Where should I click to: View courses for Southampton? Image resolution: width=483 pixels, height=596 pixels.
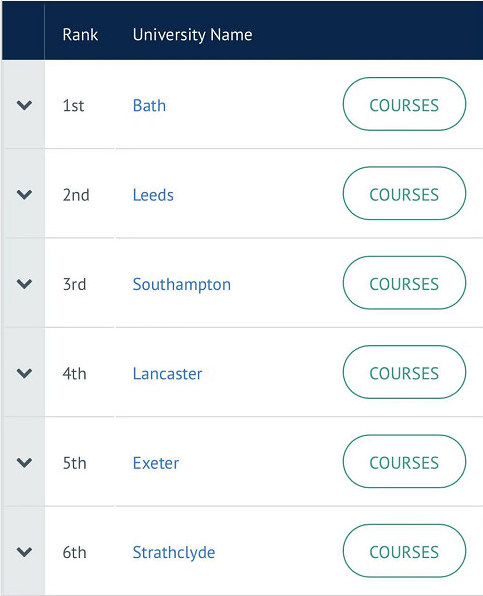click(x=404, y=283)
